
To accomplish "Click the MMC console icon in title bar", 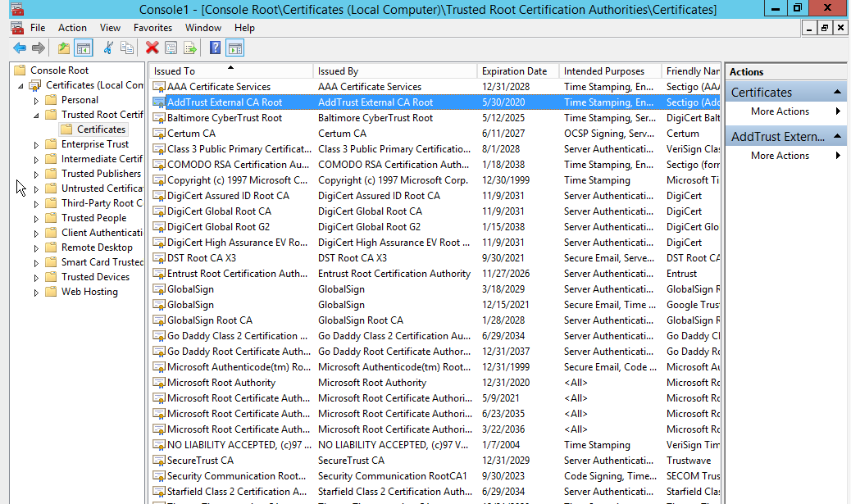I will coord(17,9).
